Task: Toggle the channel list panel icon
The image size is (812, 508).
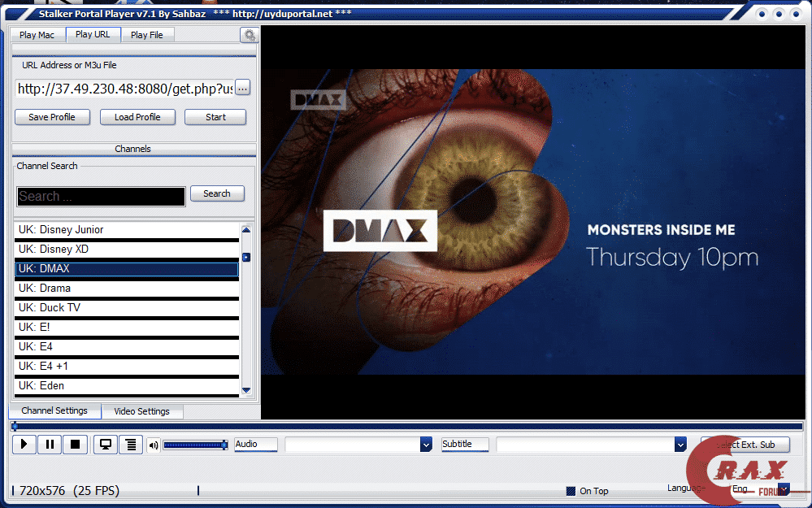Action: pos(131,445)
